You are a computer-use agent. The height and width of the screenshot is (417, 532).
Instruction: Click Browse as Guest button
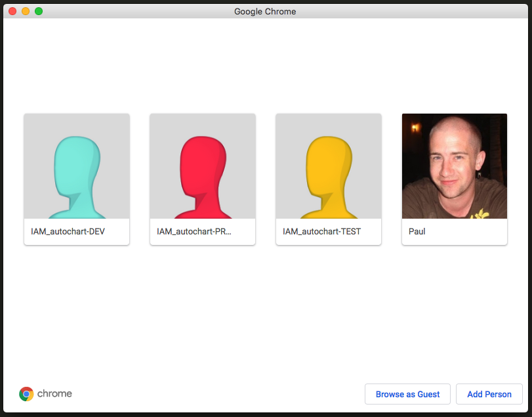click(407, 394)
